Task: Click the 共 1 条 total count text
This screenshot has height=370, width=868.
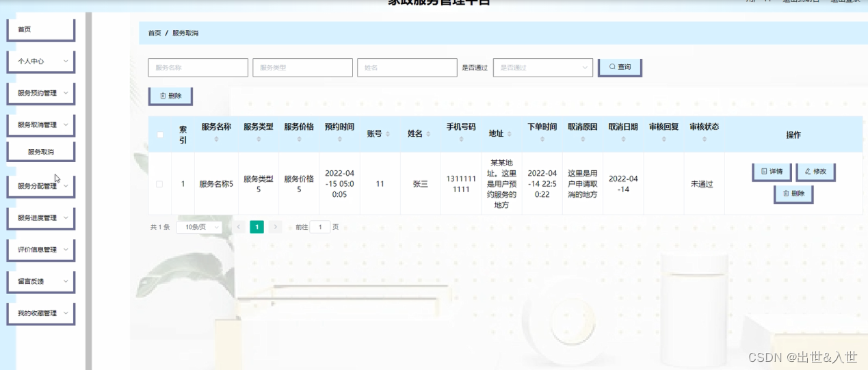Action: point(160,227)
